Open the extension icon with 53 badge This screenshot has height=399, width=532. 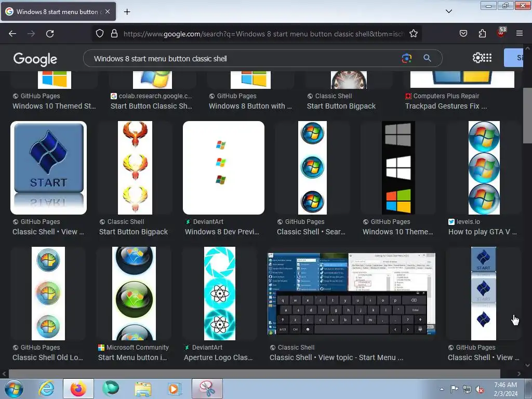pyautogui.click(x=501, y=32)
